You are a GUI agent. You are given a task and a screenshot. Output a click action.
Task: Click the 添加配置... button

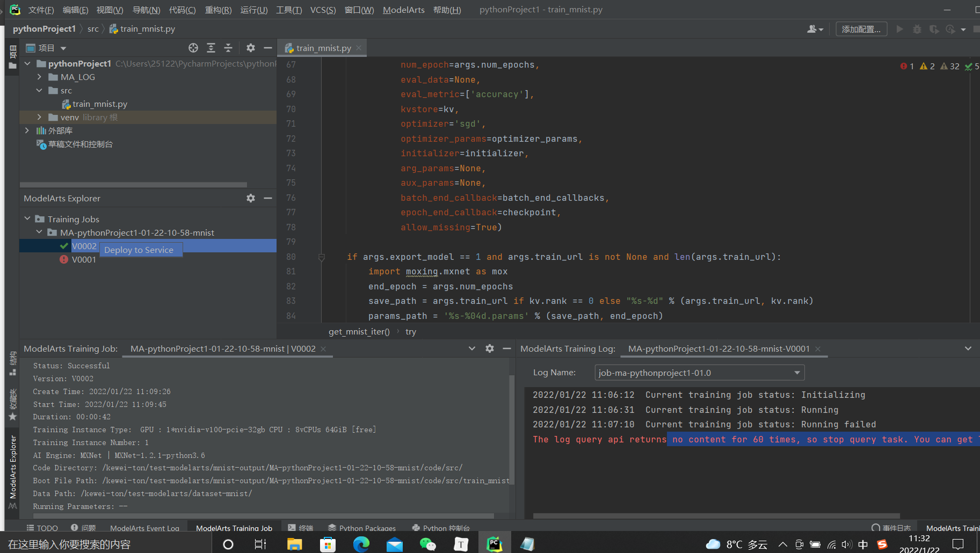861,29
